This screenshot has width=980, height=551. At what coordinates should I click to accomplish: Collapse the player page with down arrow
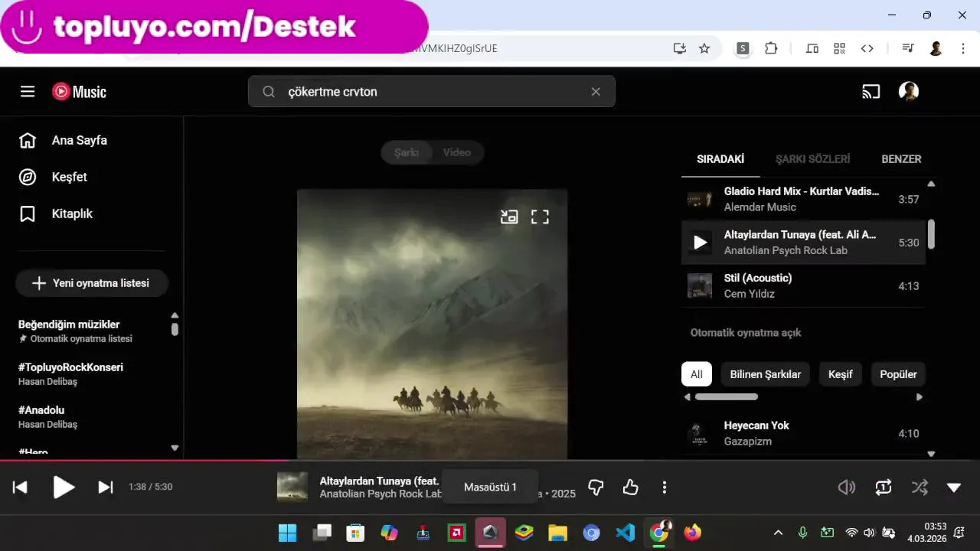tap(954, 487)
